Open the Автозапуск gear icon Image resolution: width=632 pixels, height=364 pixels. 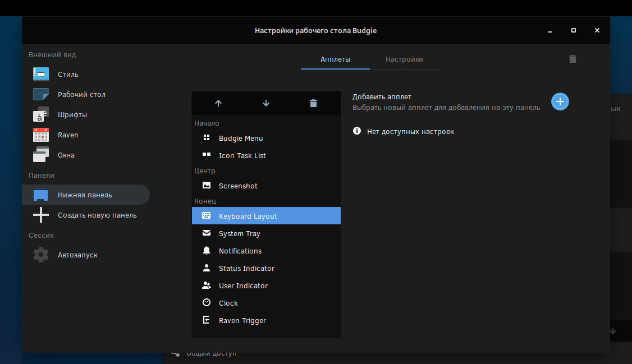(41, 255)
